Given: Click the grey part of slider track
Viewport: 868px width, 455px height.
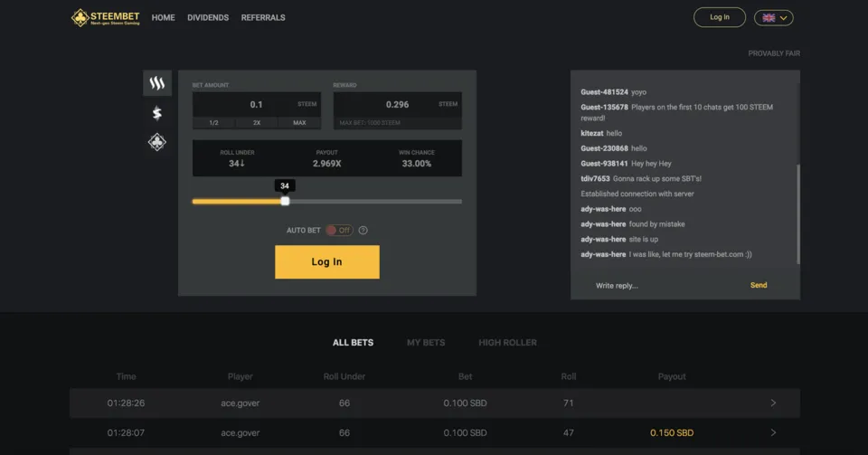Looking at the screenshot, I should click(x=375, y=202).
